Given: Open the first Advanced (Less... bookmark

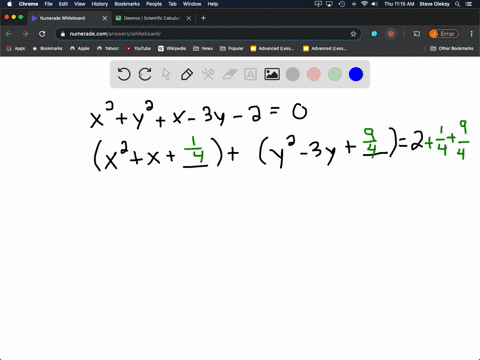Looking at the screenshot, I should coord(272,48).
